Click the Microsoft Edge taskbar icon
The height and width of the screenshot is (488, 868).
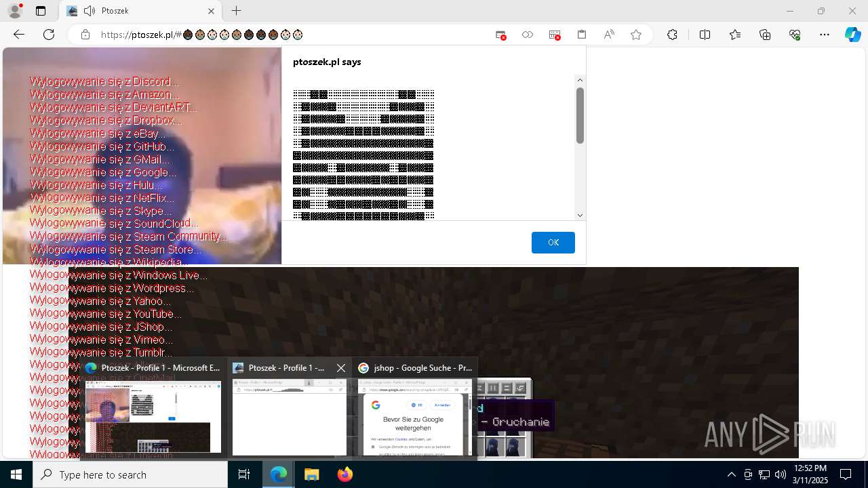pyautogui.click(x=279, y=474)
